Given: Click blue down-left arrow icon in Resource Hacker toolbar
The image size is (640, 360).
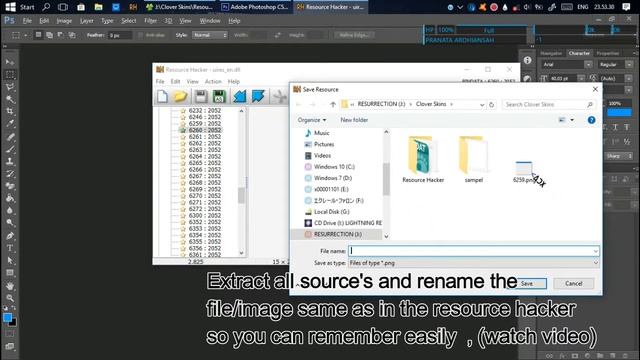Looking at the screenshot, I should (240, 97).
